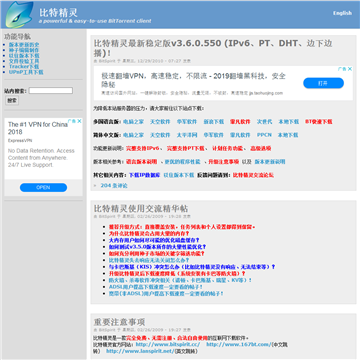360x360 pixels.
Task: Open the UPnP工具下载 navigation link
Action: point(26,72)
